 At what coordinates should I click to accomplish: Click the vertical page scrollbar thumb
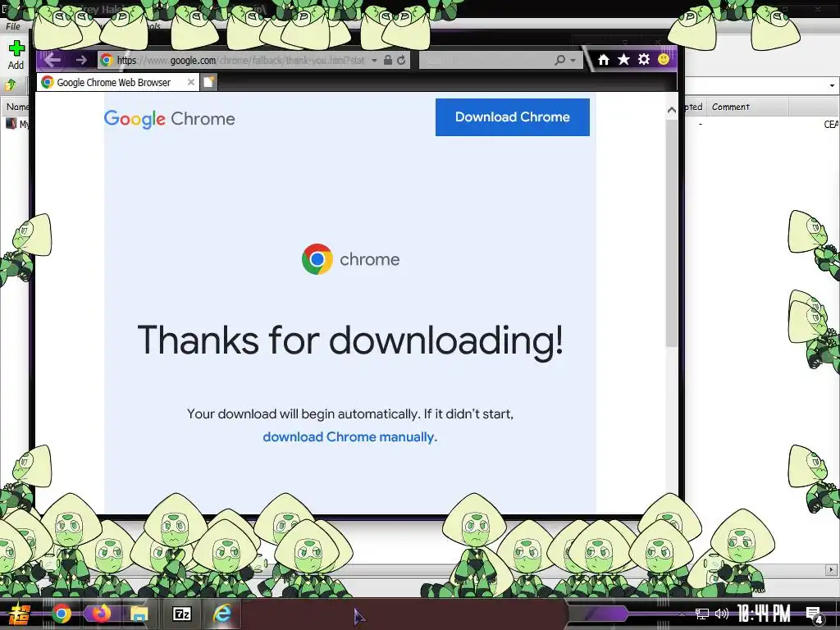tap(671, 233)
